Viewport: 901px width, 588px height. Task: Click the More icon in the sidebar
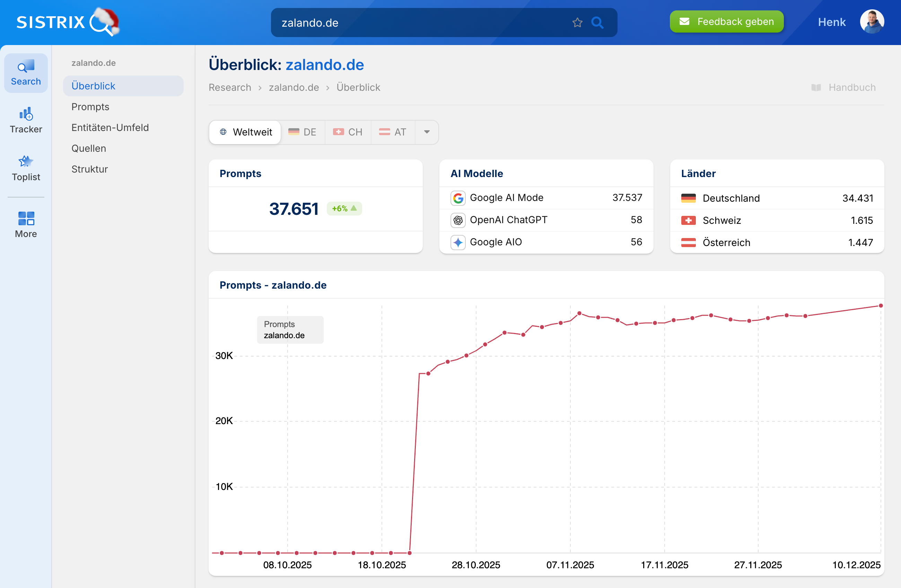pos(25,224)
